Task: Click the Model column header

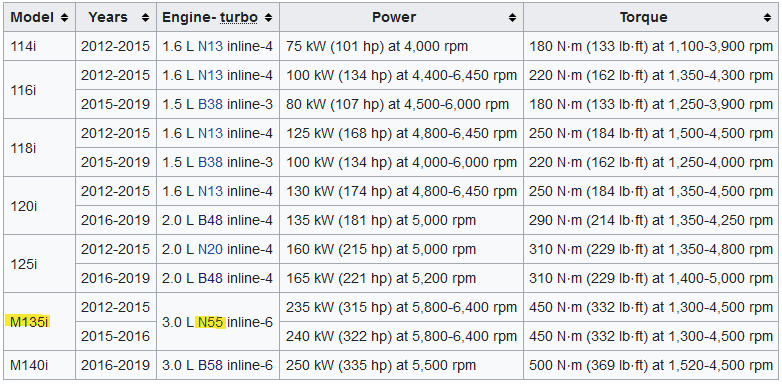Action: (39, 17)
